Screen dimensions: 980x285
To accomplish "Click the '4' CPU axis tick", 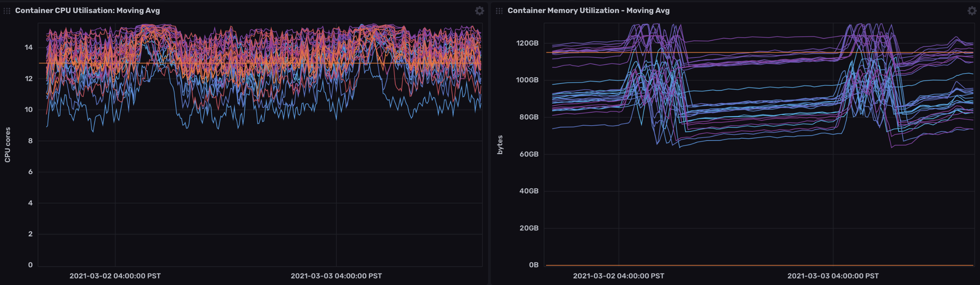I will pos(30,203).
